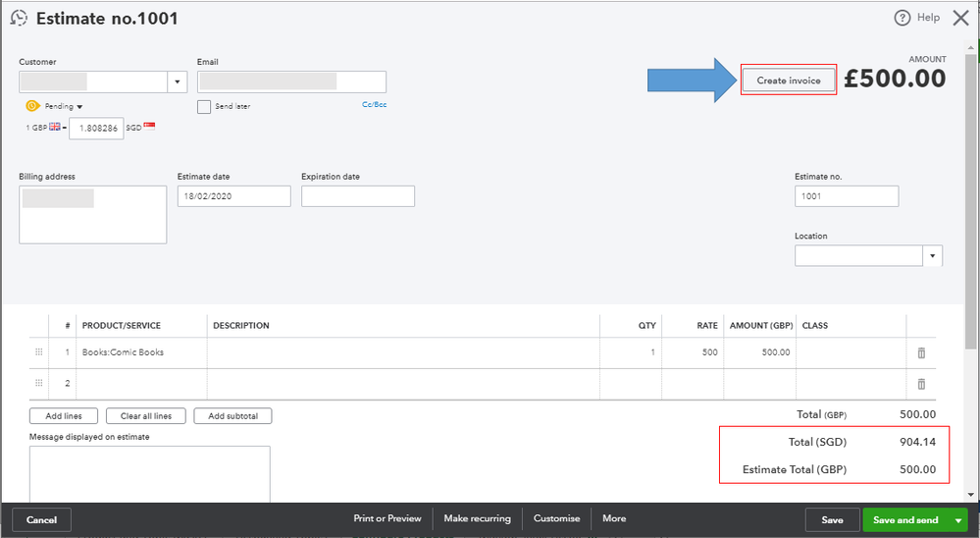Click the exchange rate field 1.808286
The width and height of the screenshot is (980, 538).
coord(96,129)
